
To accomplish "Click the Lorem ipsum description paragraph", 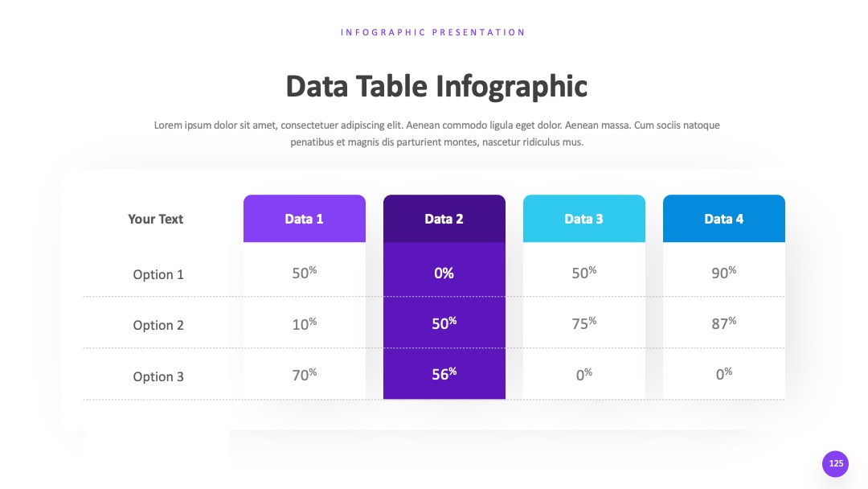I will (x=436, y=134).
